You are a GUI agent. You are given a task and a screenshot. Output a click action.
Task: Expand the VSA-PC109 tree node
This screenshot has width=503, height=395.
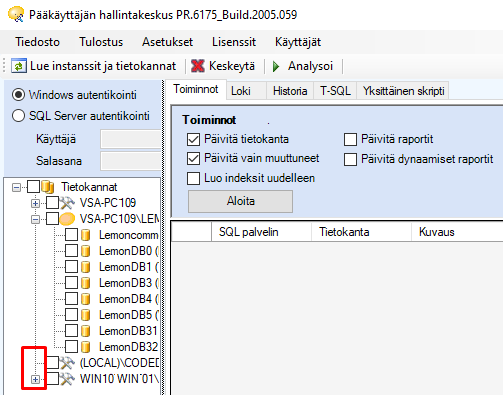click(x=35, y=203)
